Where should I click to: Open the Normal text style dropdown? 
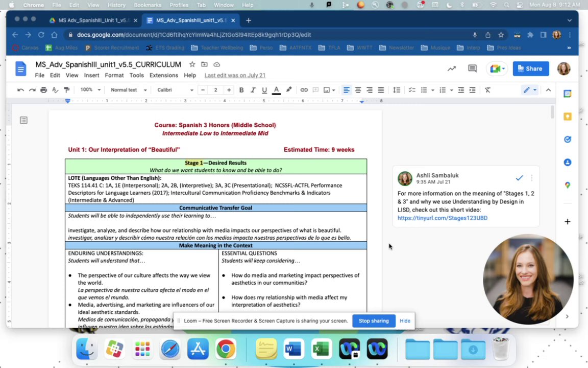(x=128, y=90)
